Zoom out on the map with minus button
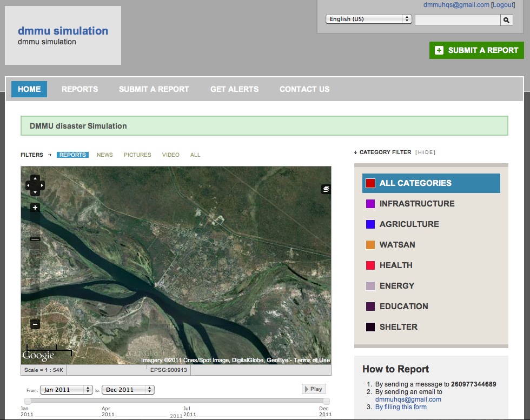Screen dimensions: 530x420 [35, 324]
